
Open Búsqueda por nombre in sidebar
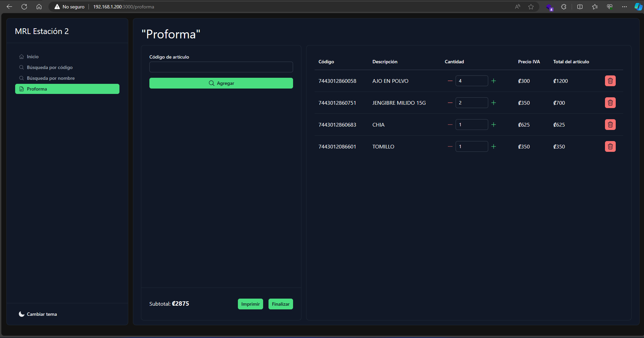(67, 78)
